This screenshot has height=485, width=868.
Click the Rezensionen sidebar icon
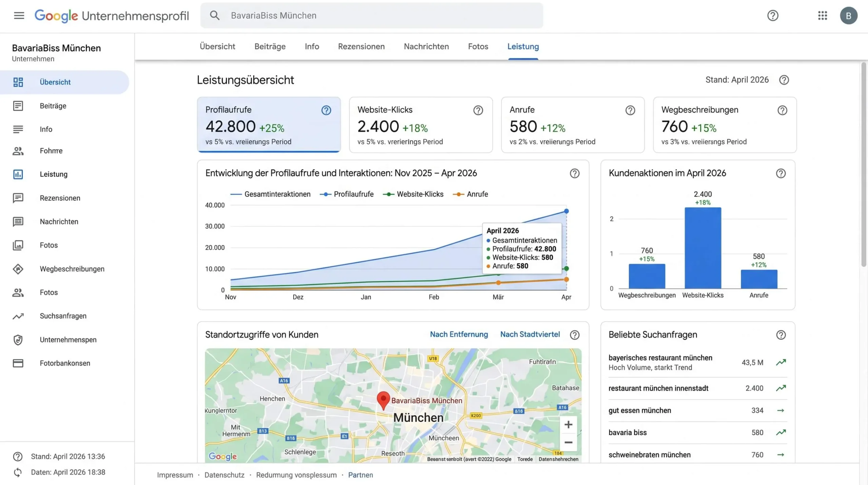click(18, 198)
